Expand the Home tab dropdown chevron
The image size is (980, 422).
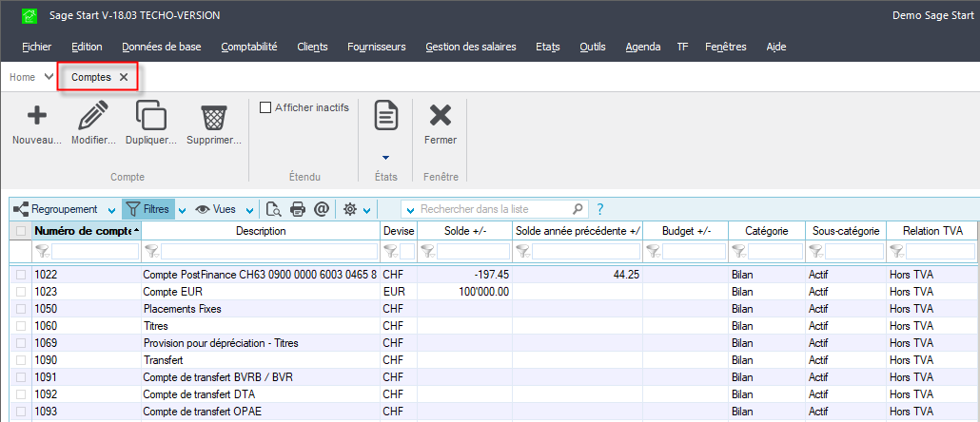[x=49, y=77]
